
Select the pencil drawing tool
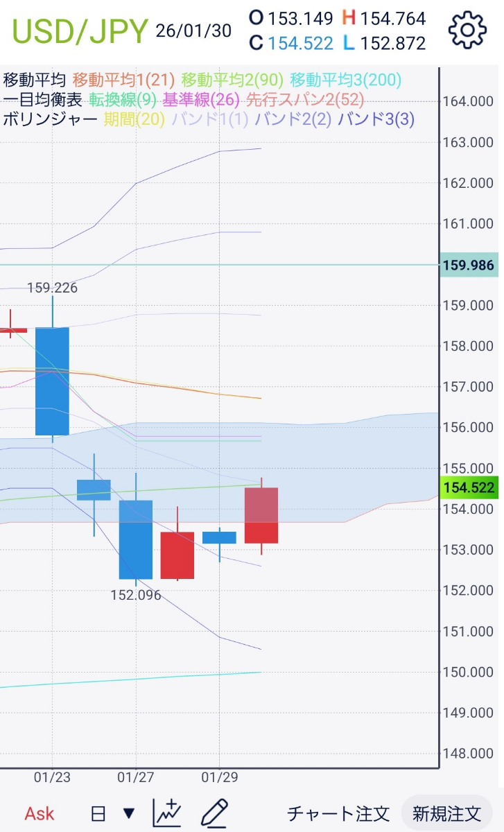[x=214, y=812]
